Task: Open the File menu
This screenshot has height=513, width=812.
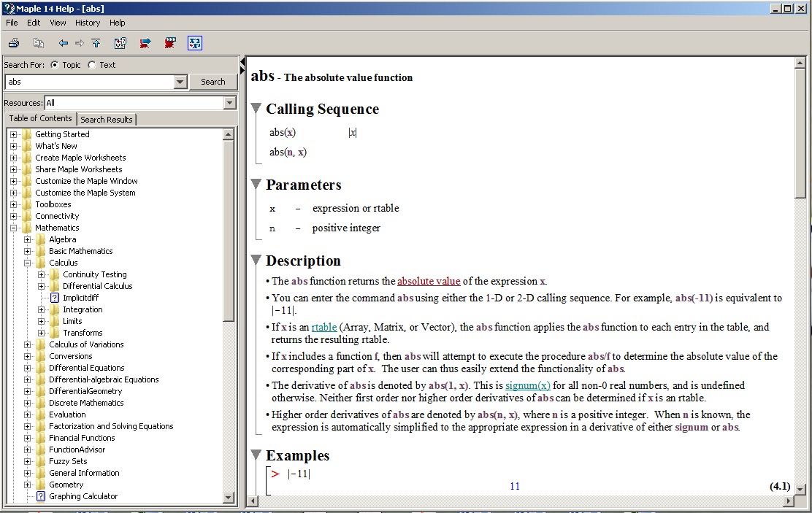Action: 12,23
